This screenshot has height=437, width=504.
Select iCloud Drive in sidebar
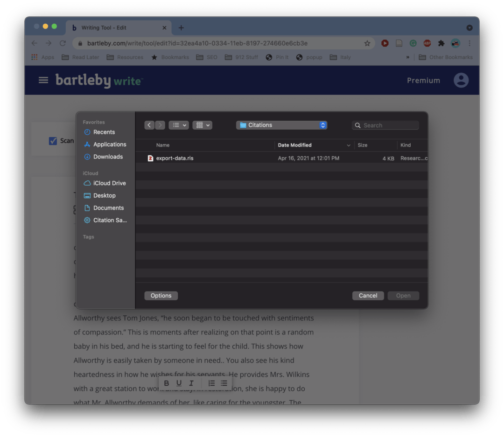coord(105,183)
